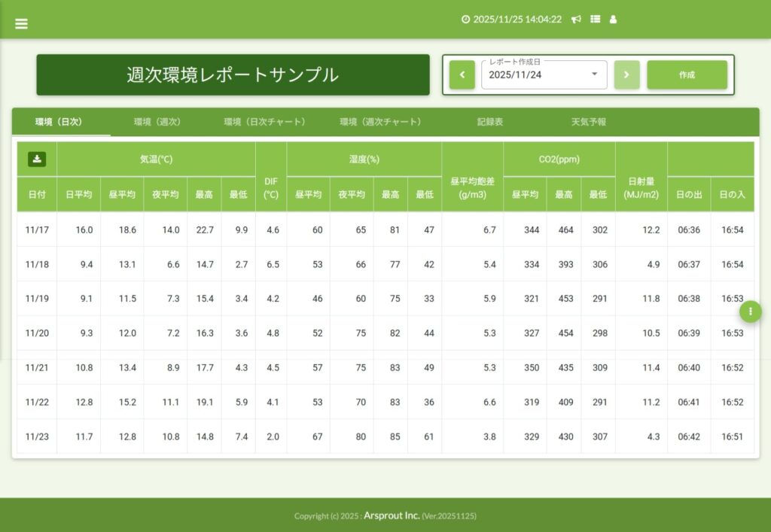Click the clock icon beside timestamp
Screen dimensions: 771x532
pos(465,20)
